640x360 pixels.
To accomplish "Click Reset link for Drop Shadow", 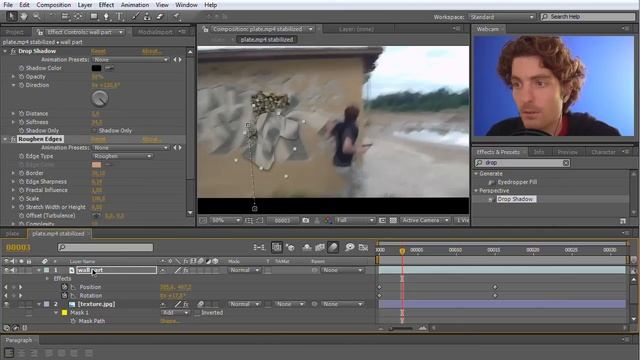I will pos(98,51).
